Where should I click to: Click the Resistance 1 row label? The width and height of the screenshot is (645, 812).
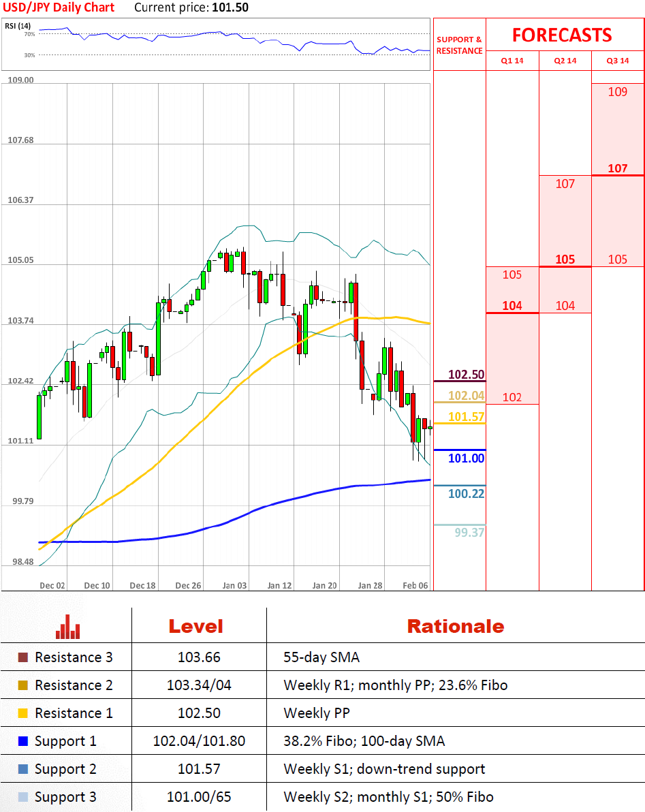pos(74,713)
